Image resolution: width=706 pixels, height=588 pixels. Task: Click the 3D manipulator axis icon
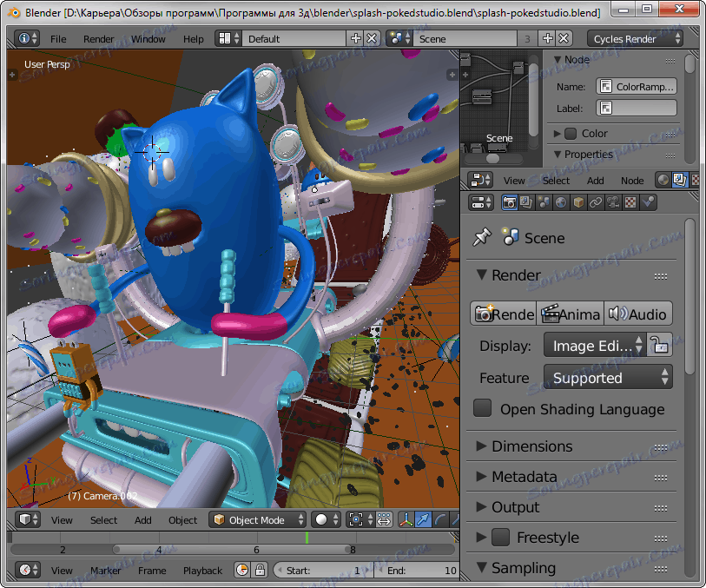click(x=406, y=519)
